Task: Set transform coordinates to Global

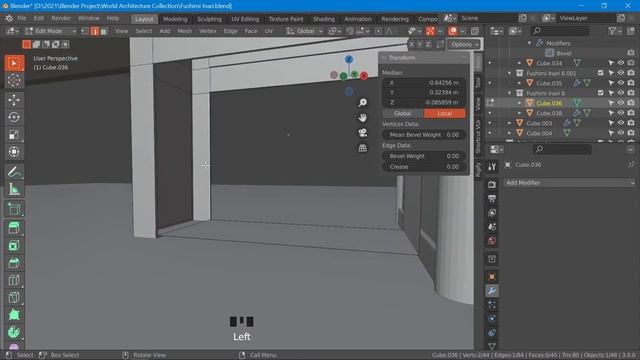Action: point(403,113)
